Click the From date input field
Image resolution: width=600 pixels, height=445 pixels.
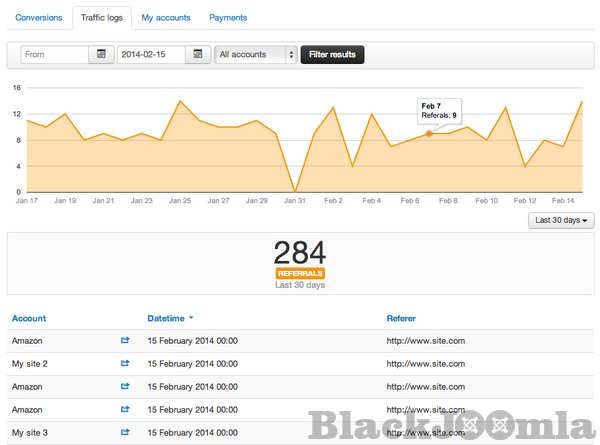(x=53, y=54)
